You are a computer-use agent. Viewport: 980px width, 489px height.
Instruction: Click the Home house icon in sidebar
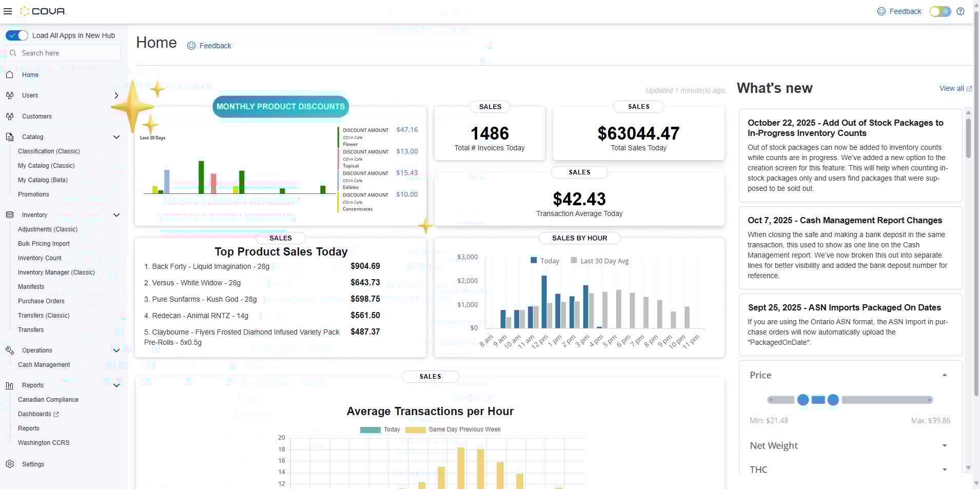pos(10,75)
